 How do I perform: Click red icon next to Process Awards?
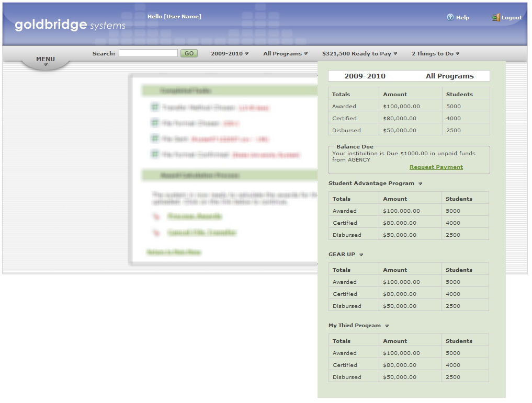[155, 216]
